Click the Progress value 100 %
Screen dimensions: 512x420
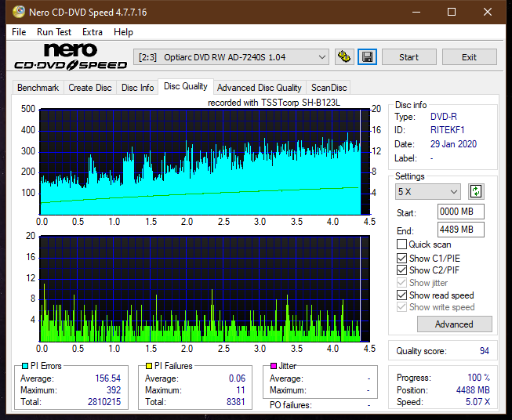479,378
